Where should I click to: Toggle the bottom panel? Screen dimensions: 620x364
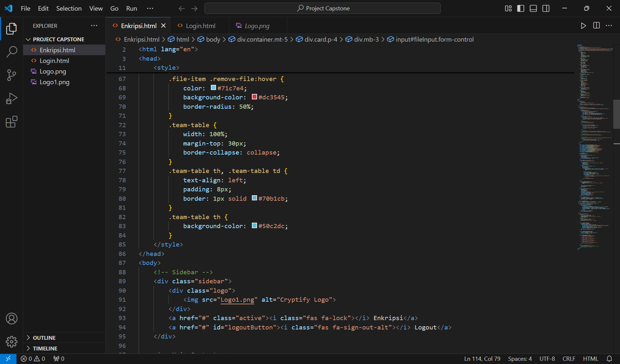pyautogui.click(x=533, y=8)
